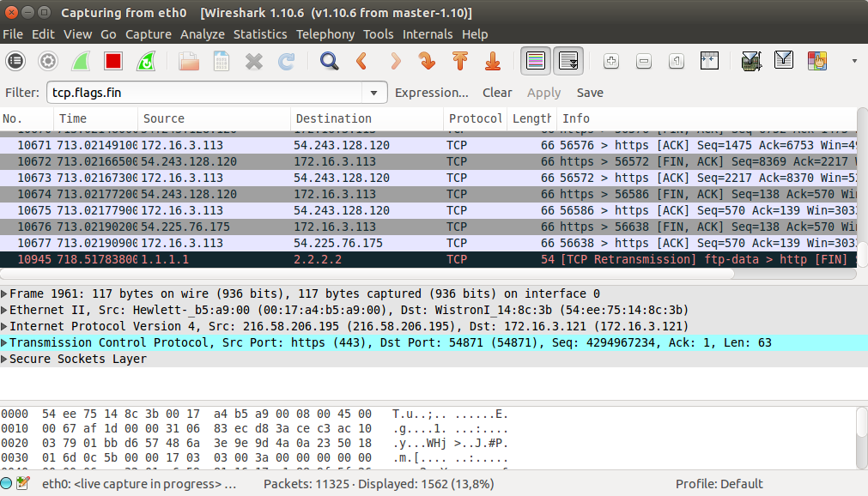
Task: Clear the display filter with Clear
Action: pyautogui.click(x=497, y=93)
